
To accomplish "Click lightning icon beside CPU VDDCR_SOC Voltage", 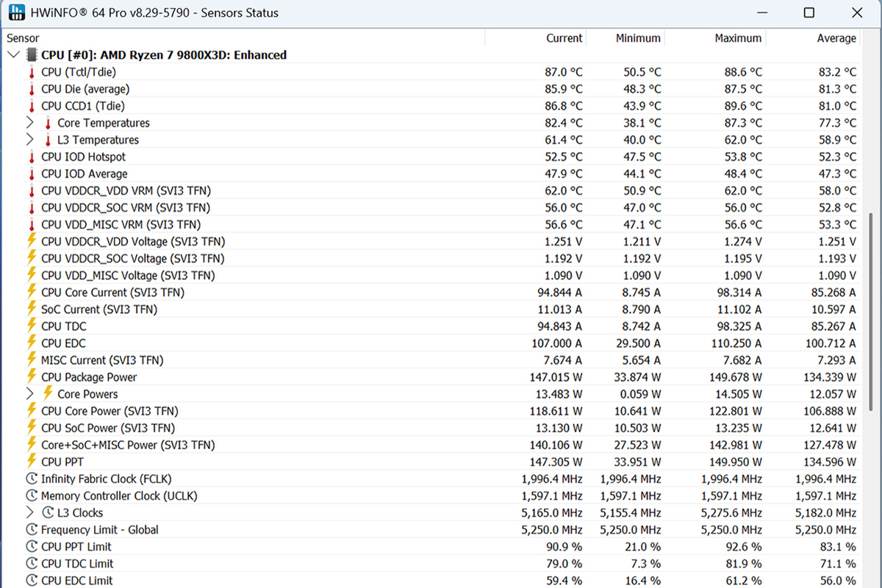I will 32,259.
